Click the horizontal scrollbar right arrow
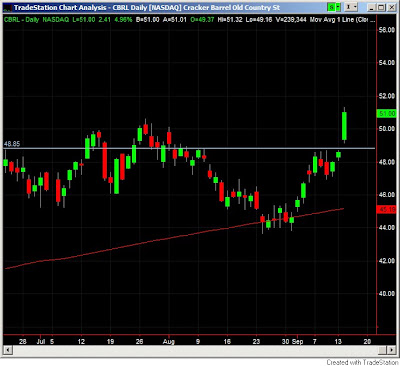This screenshot has height=366, width=400. click(x=391, y=350)
